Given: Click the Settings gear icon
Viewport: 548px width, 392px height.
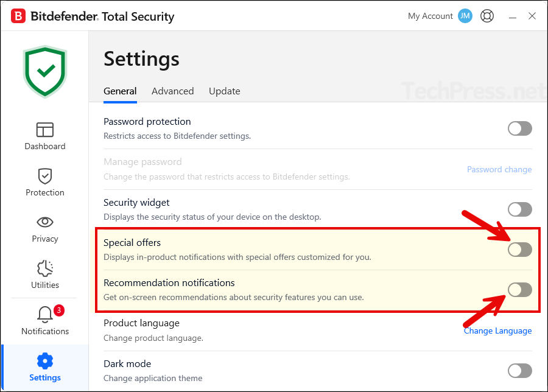Looking at the screenshot, I should click(x=45, y=361).
